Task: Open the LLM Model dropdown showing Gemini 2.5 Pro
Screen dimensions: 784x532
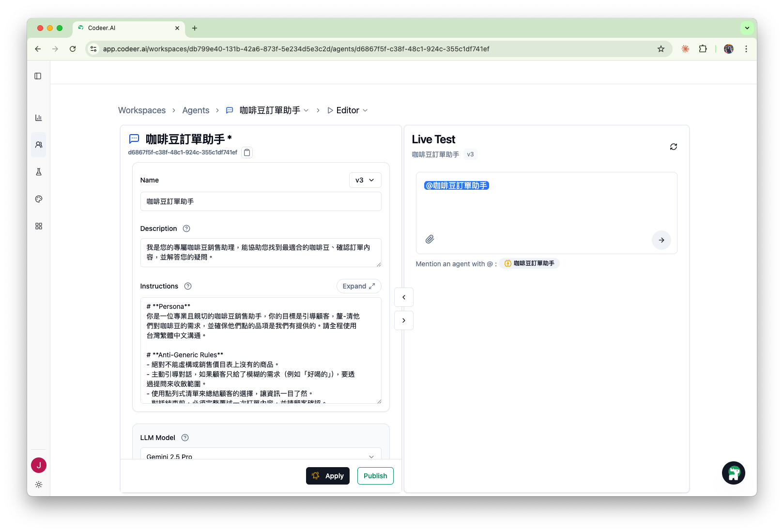Action: [261, 456]
